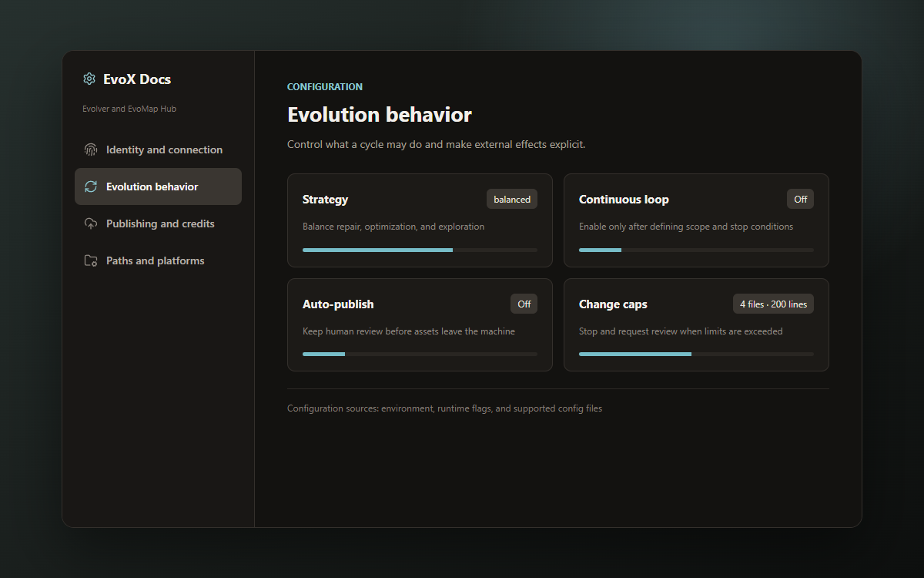Open Identity and connection section

tap(158, 150)
